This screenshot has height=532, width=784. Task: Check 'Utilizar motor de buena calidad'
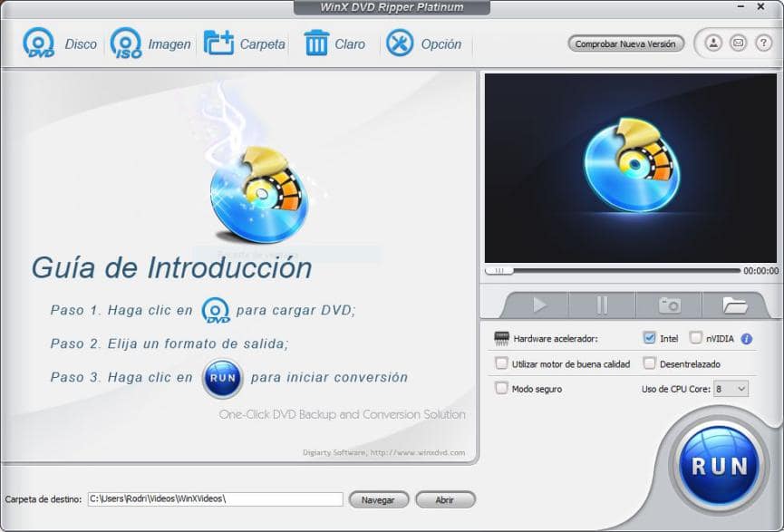501,363
